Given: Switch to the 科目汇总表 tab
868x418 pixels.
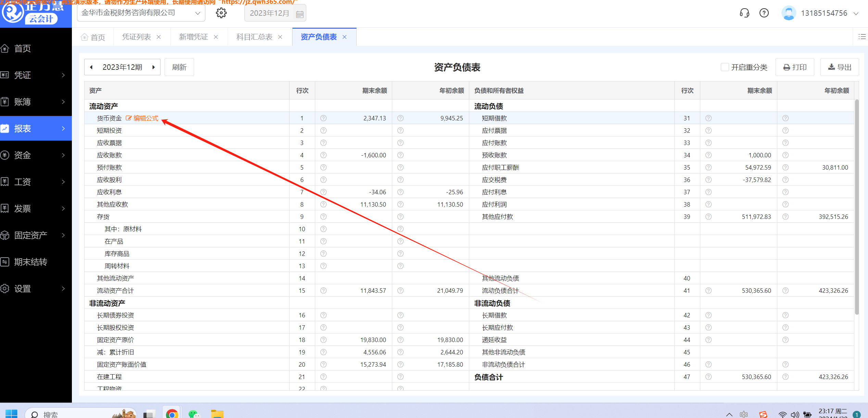Looking at the screenshot, I should click(254, 37).
